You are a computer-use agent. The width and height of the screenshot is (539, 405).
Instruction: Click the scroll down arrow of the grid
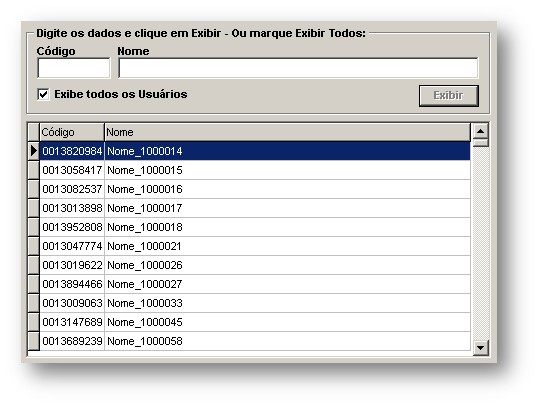[x=480, y=348]
